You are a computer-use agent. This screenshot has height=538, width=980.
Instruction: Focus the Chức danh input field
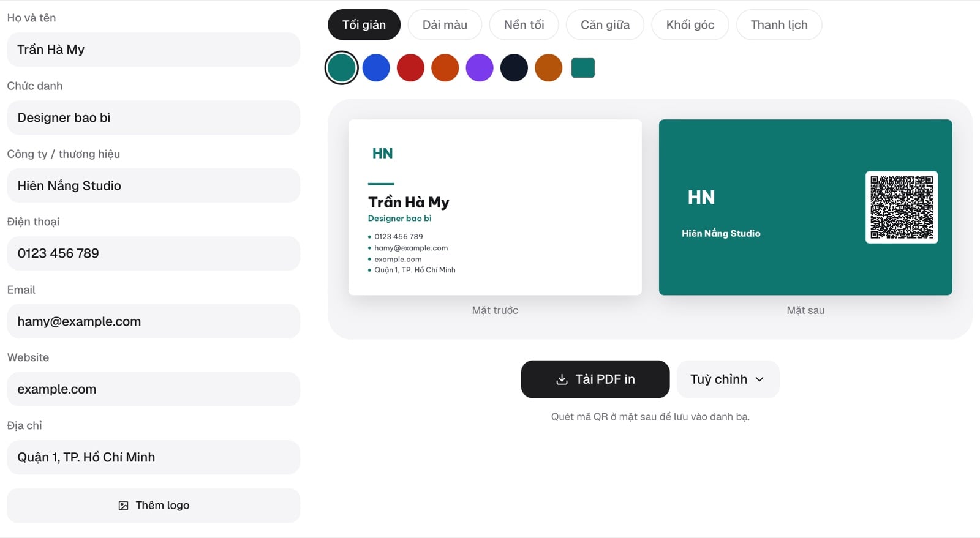click(x=153, y=118)
